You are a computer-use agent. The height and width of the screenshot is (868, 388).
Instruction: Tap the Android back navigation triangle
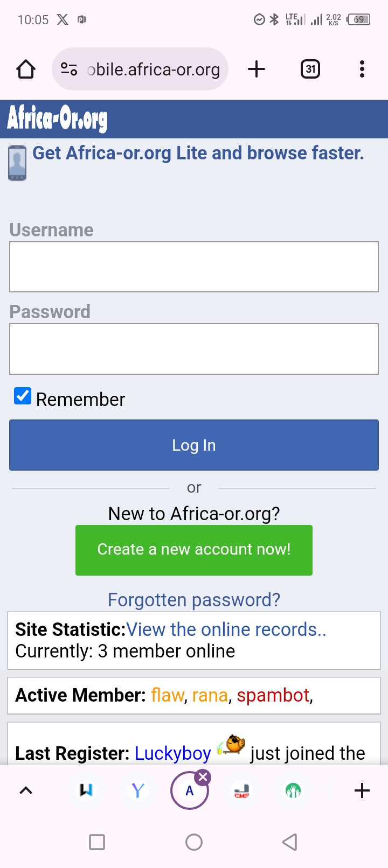pos(290,842)
